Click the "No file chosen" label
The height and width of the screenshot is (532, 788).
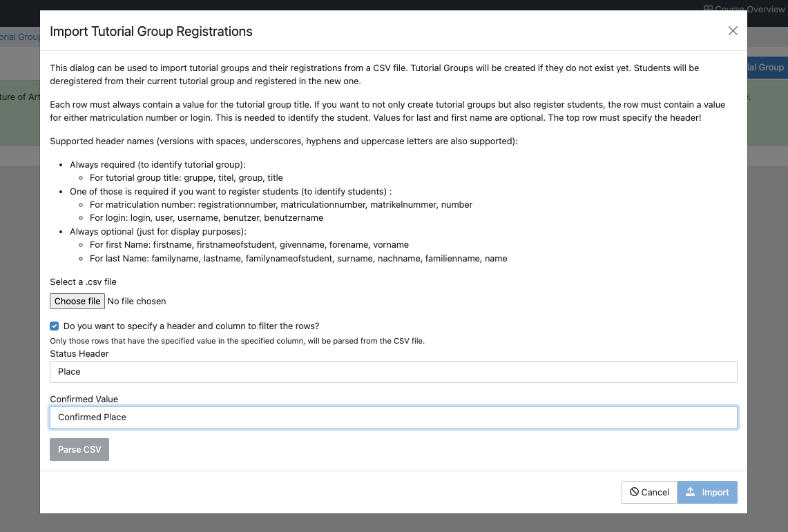click(137, 301)
